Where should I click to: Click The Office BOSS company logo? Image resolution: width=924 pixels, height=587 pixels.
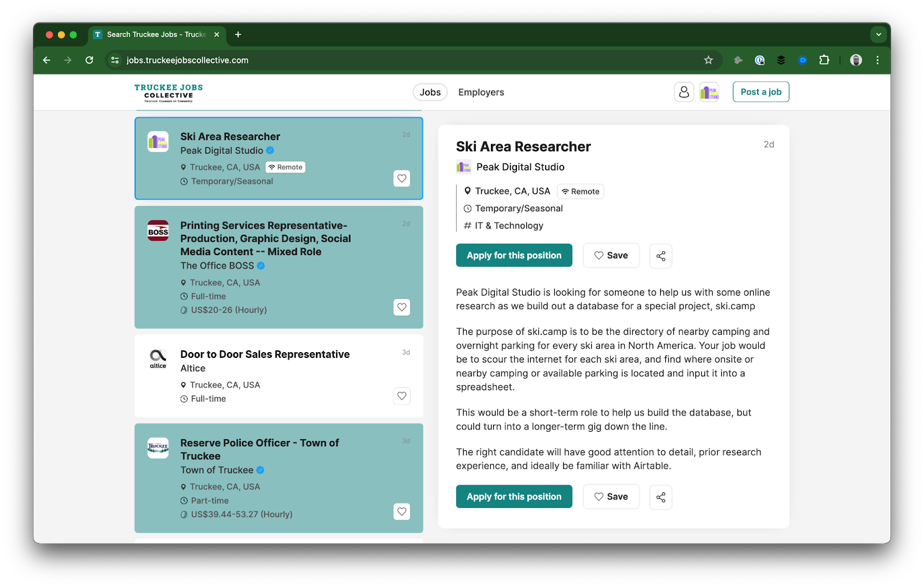tap(158, 230)
